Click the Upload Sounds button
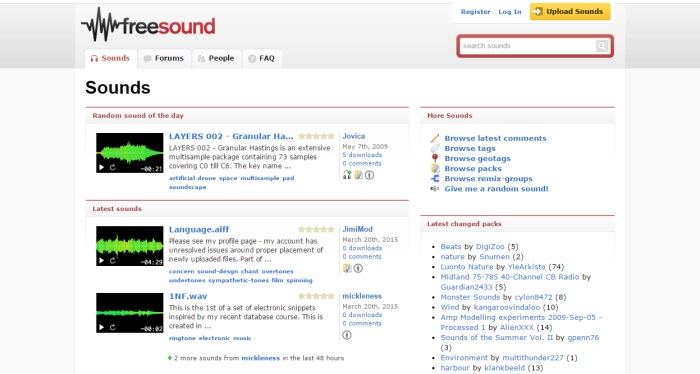 (x=570, y=12)
